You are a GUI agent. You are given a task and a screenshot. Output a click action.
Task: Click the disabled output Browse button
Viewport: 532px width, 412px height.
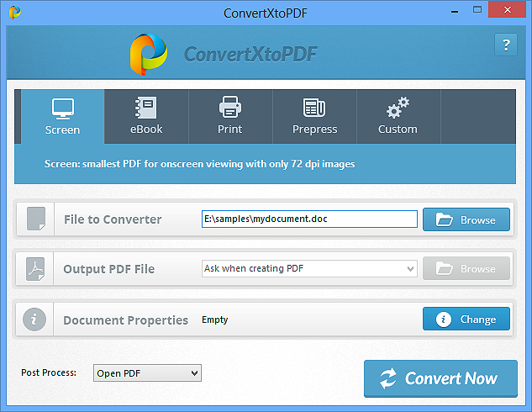pyautogui.click(x=466, y=268)
